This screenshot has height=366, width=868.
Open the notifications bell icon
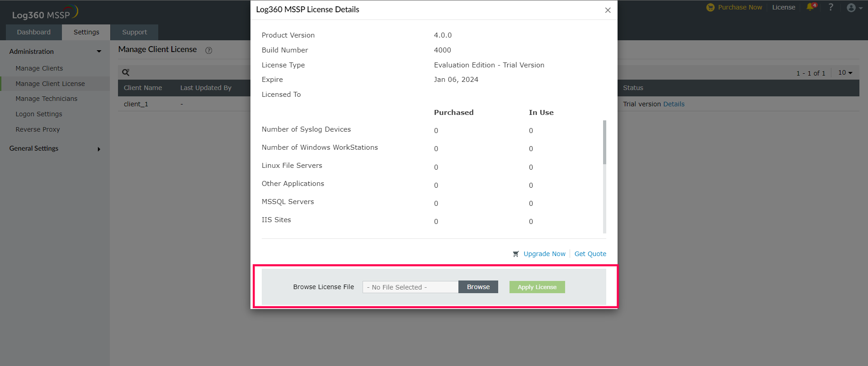(811, 7)
